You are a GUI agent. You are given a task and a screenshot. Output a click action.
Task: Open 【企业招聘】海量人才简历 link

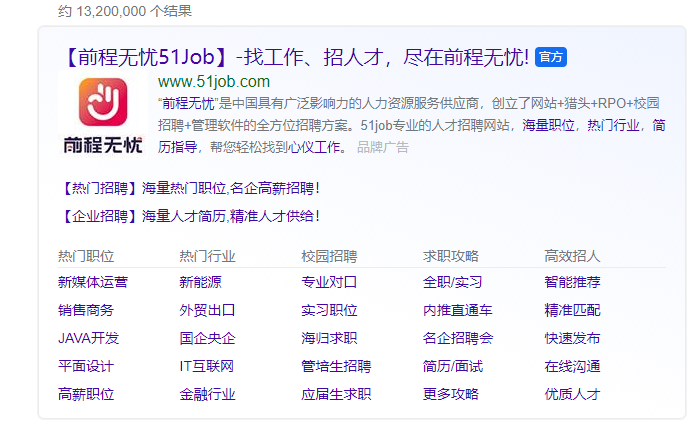coord(190,216)
